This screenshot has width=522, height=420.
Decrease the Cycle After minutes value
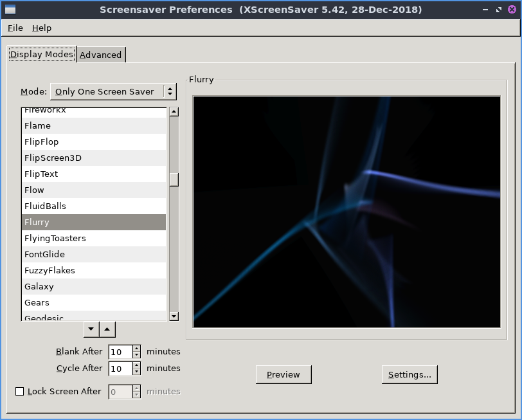(136, 372)
